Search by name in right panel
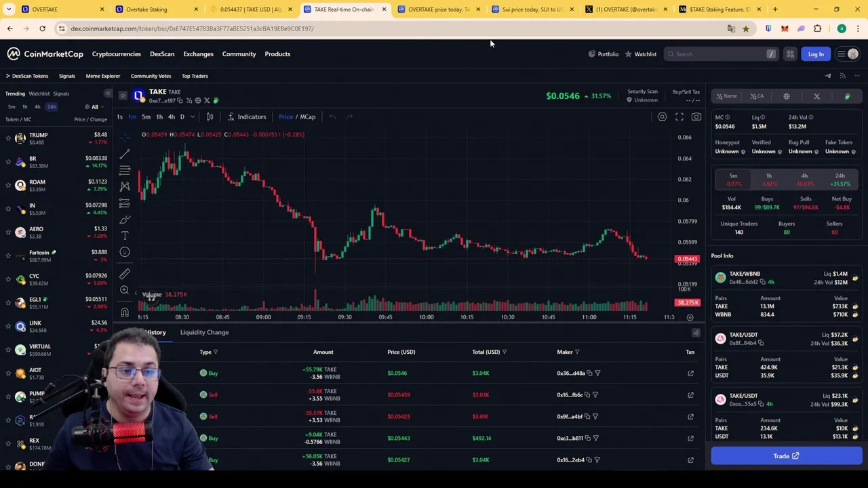The height and width of the screenshot is (488, 868). (727, 96)
